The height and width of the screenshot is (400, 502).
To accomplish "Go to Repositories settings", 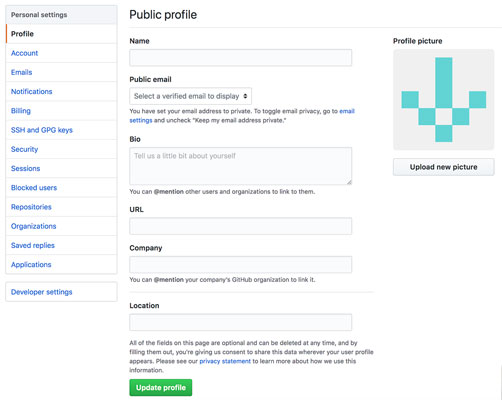I will (x=61, y=207).
